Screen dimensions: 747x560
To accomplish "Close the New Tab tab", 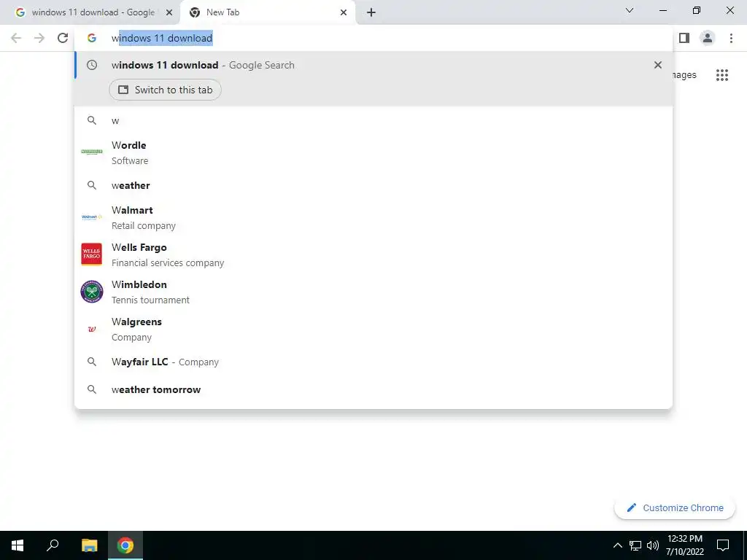I will pos(344,12).
